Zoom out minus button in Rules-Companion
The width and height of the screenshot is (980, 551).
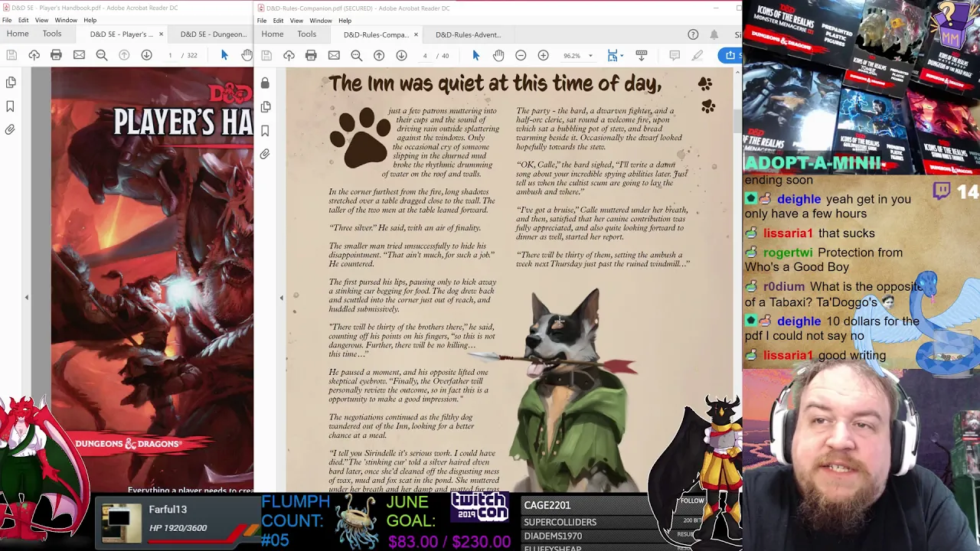point(521,55)
